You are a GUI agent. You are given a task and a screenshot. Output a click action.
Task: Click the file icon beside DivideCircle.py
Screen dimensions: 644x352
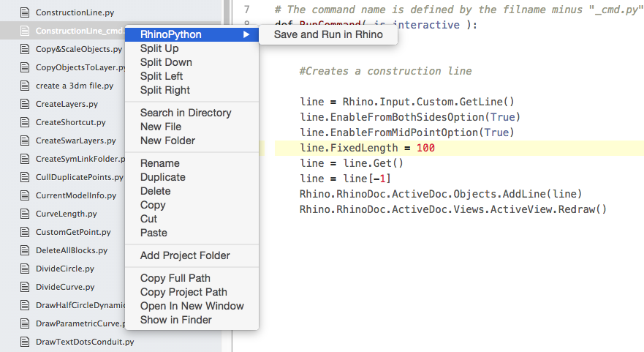[x=25, y=269]
